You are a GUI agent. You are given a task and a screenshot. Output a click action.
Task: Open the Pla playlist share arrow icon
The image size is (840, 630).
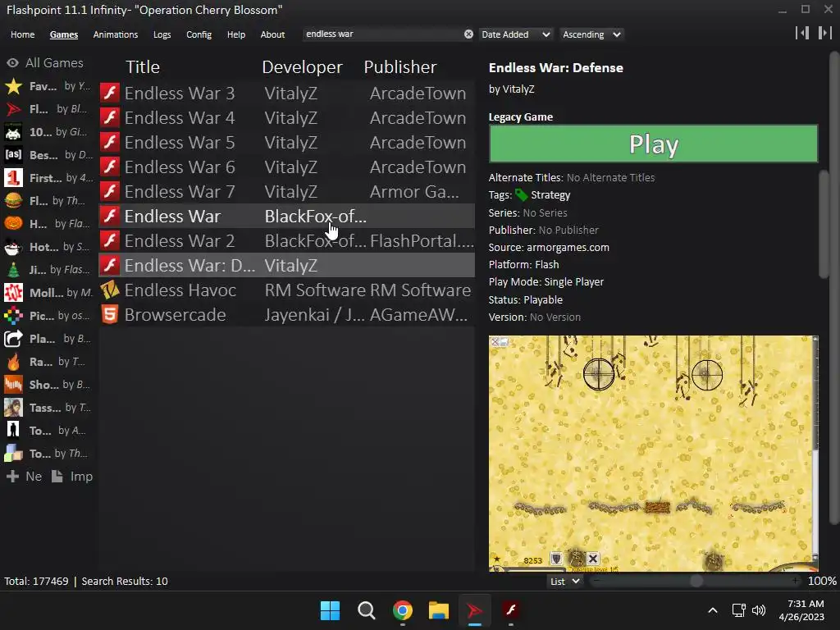(x=13, y=339)
